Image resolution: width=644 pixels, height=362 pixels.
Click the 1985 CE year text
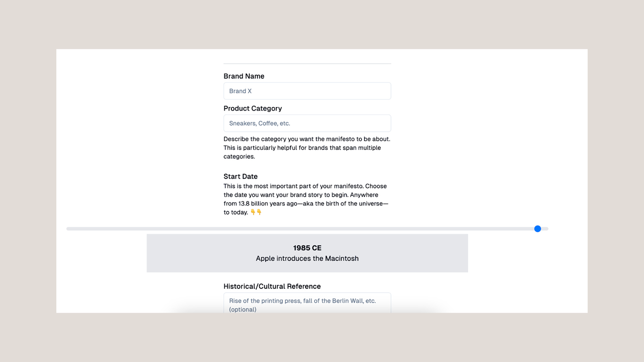pyautogui.click(x=307, y=248)
